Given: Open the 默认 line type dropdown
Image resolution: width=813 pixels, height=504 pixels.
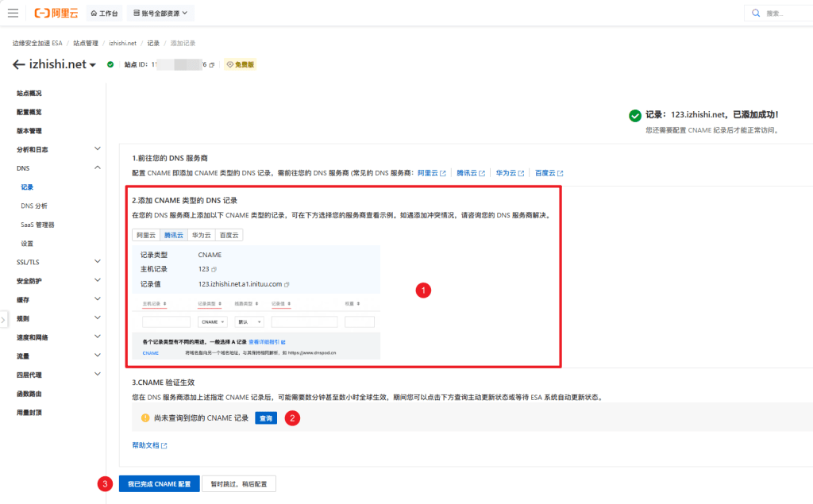Looking at the screenshot, I should point(248,321).
